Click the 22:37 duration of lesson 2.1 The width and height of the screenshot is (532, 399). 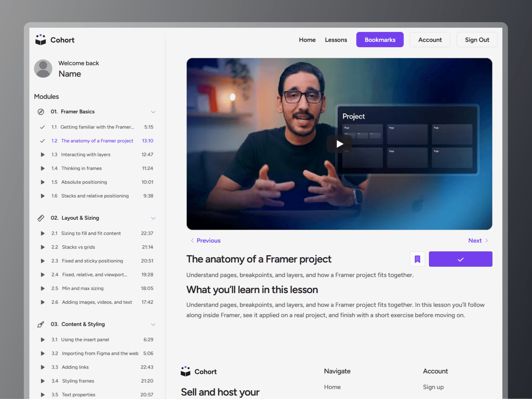coord(147,233)
